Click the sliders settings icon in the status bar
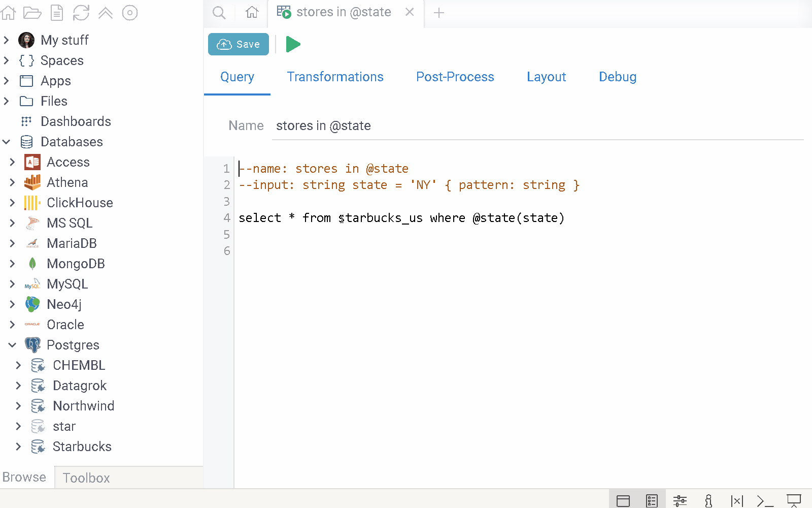This screenshot has width=812, height=508. pos(680,501)
